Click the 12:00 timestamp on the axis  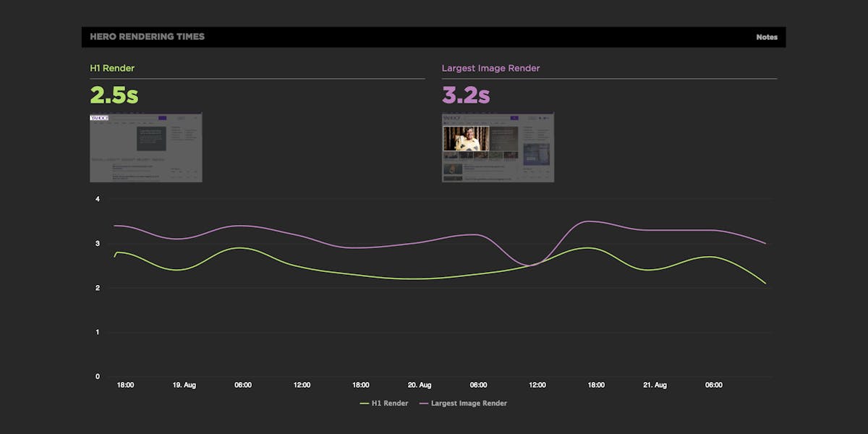[302, 385]
